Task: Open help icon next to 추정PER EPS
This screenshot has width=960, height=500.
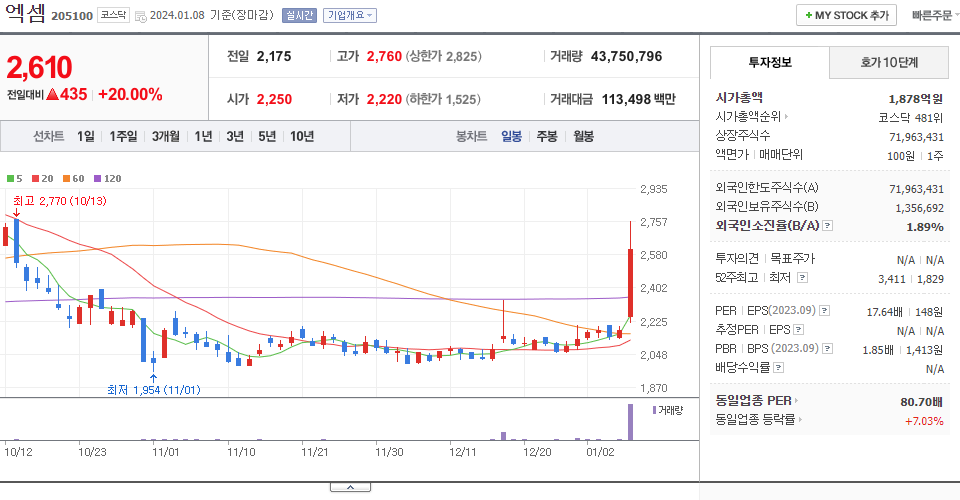Action: [798, 330]
